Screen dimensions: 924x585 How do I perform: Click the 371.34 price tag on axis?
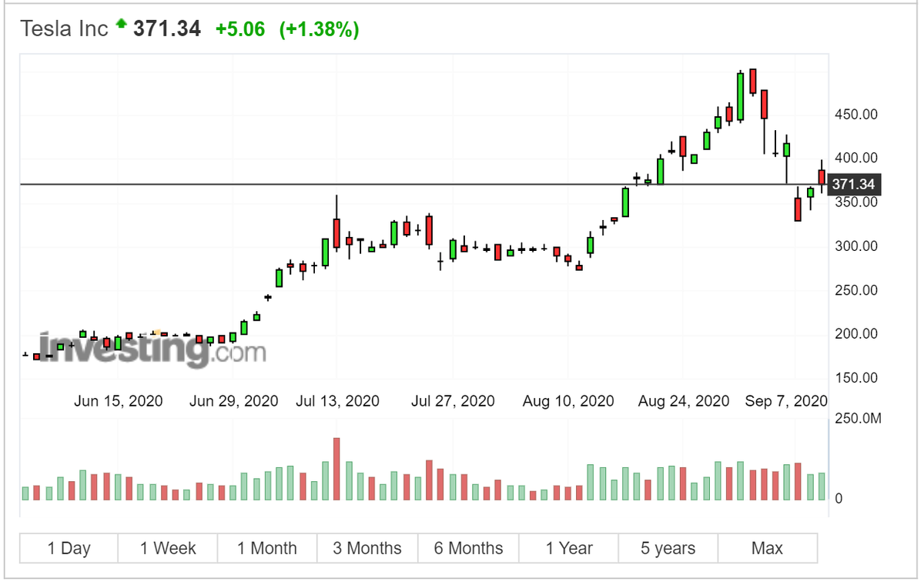(x=853, y=185)
